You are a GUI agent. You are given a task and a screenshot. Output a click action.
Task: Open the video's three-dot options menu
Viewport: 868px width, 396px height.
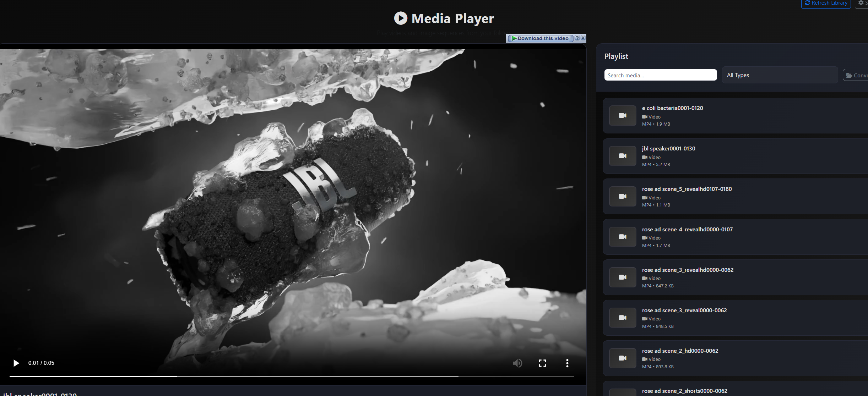point(567,363)
